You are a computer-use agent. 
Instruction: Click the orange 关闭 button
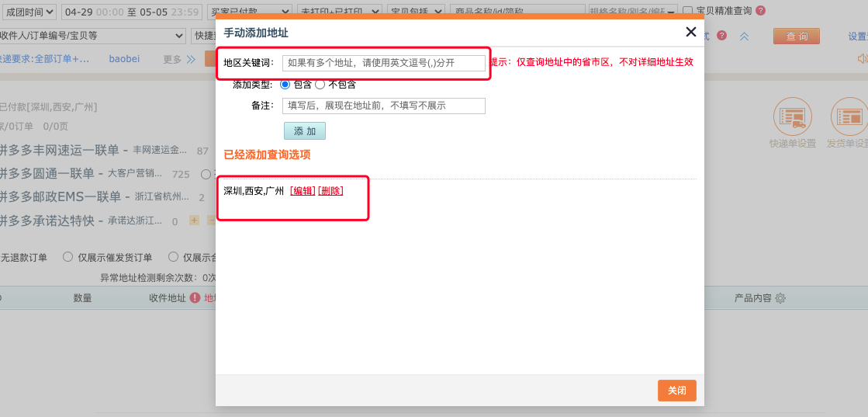tap(676, 391)
